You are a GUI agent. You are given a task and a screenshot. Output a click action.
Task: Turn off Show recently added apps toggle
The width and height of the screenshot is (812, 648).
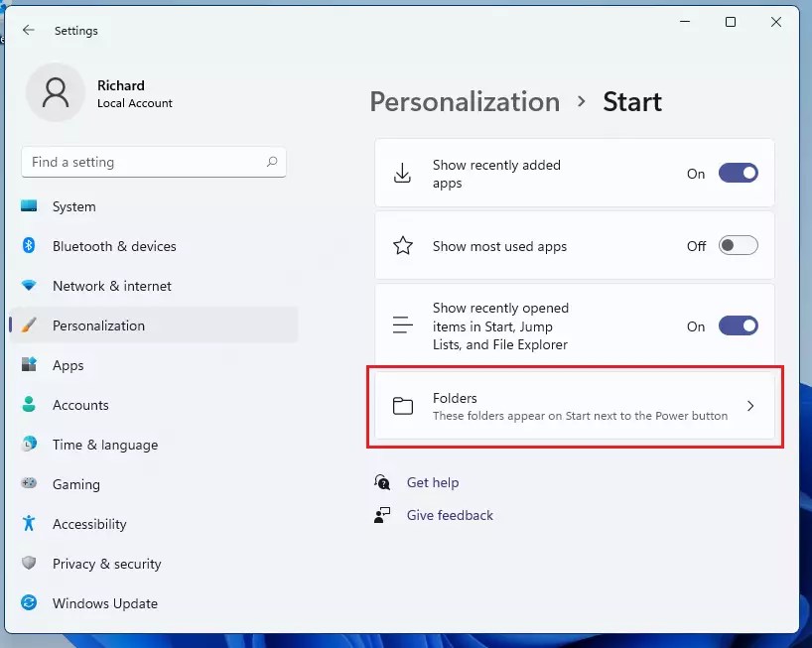[x=738, y=173]
